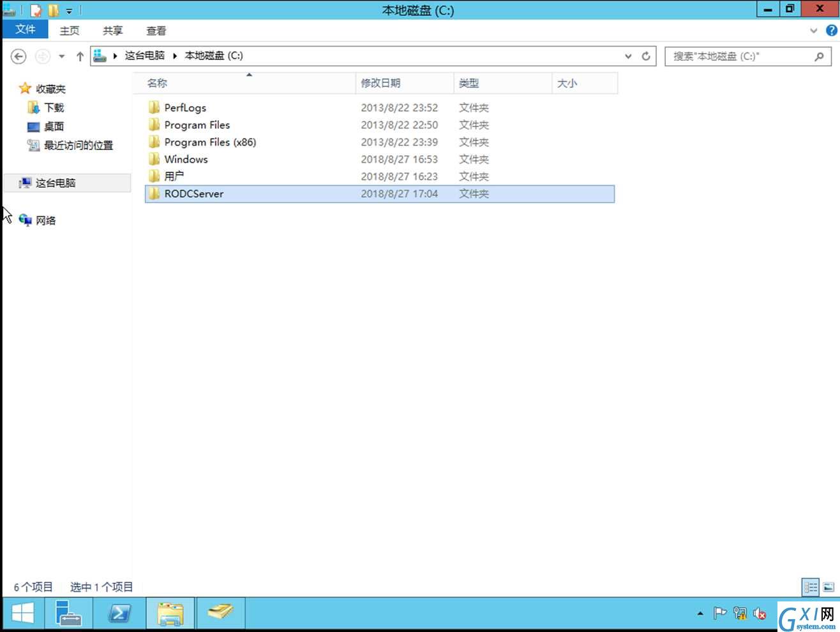The image size is (840, 632).
Task: Click the PerfLogs folder icon
Action: [154, 107]
